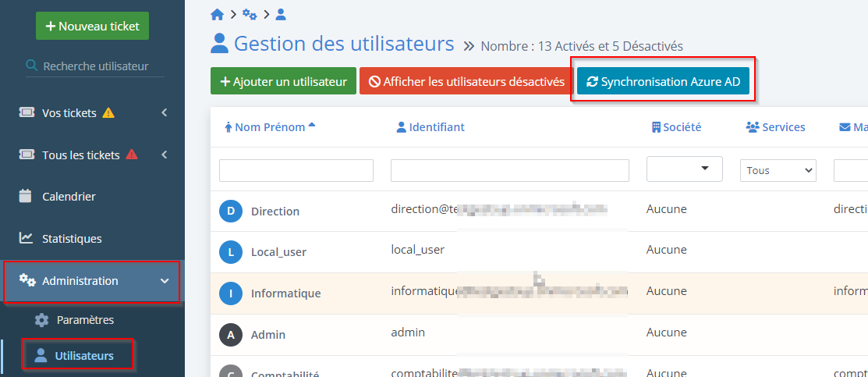Expand the Vos tickets chevron

coord(165,112)
